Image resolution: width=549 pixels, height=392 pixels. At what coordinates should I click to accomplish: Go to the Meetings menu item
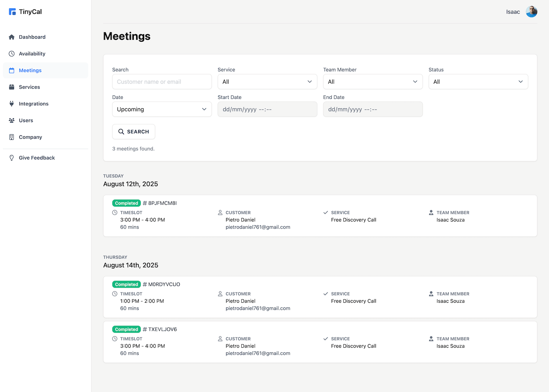[30, 70]
